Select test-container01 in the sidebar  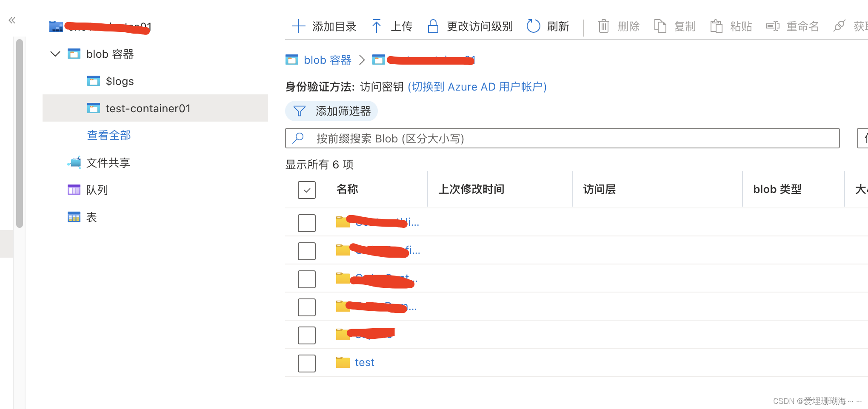tap(148, 108)
